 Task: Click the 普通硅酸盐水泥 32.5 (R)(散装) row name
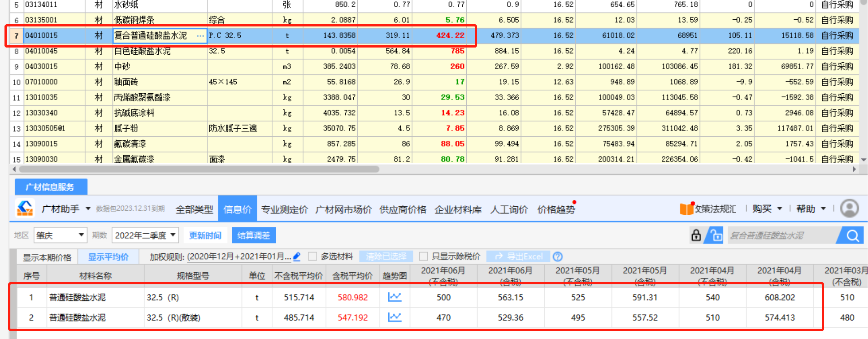78,317
